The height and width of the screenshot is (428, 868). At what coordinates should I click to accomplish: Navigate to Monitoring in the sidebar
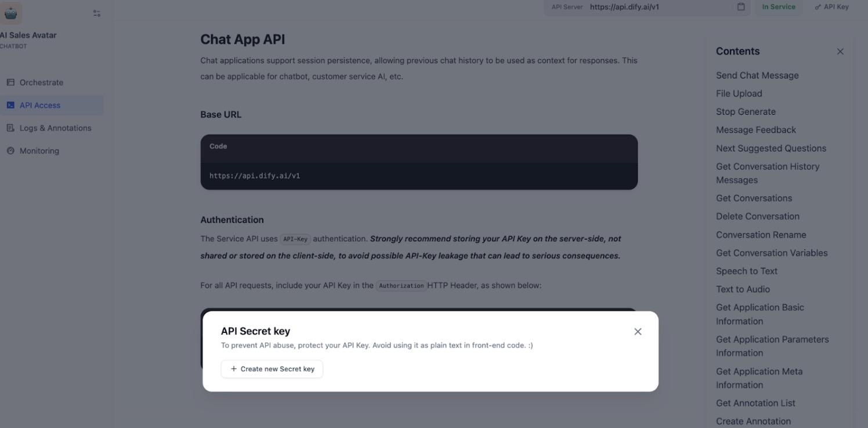(39, 150)
